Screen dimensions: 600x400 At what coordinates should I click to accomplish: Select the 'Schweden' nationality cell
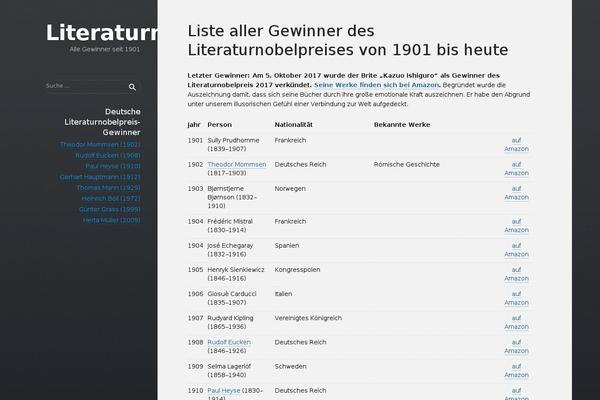[290, 366]
